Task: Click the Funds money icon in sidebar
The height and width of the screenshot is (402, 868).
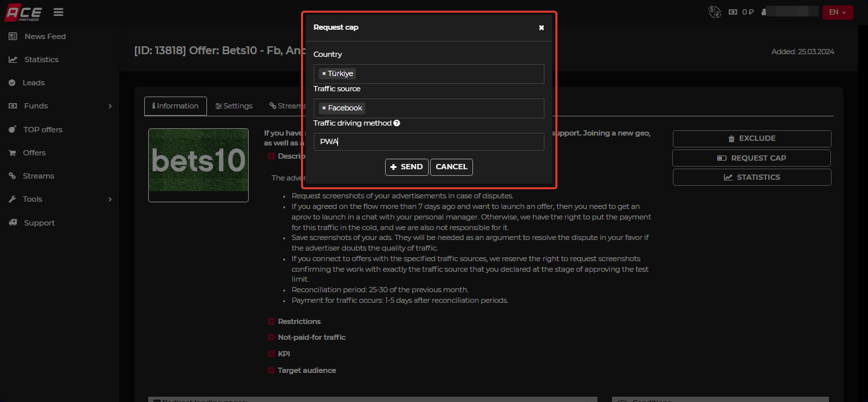Action: [13, 106]
